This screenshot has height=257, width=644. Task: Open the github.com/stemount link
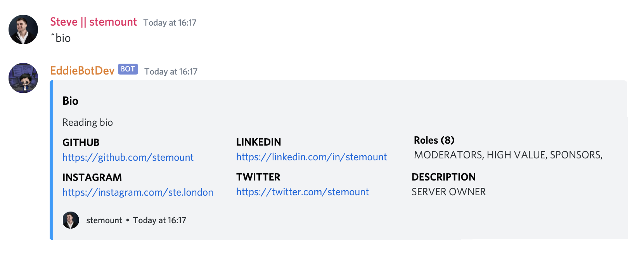(128, 157)
